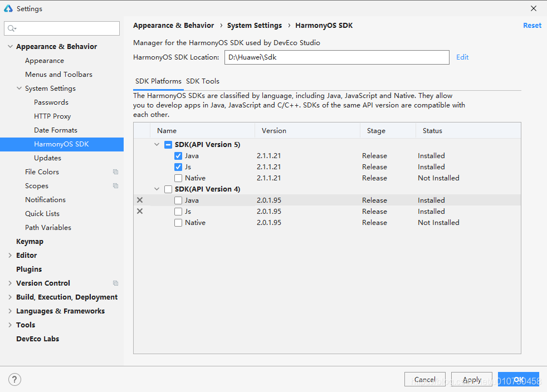Screen dimensions: 547x392
Task: Check Js 2.0.1.95 under API Version 4
Action: [x=178, y=212]
